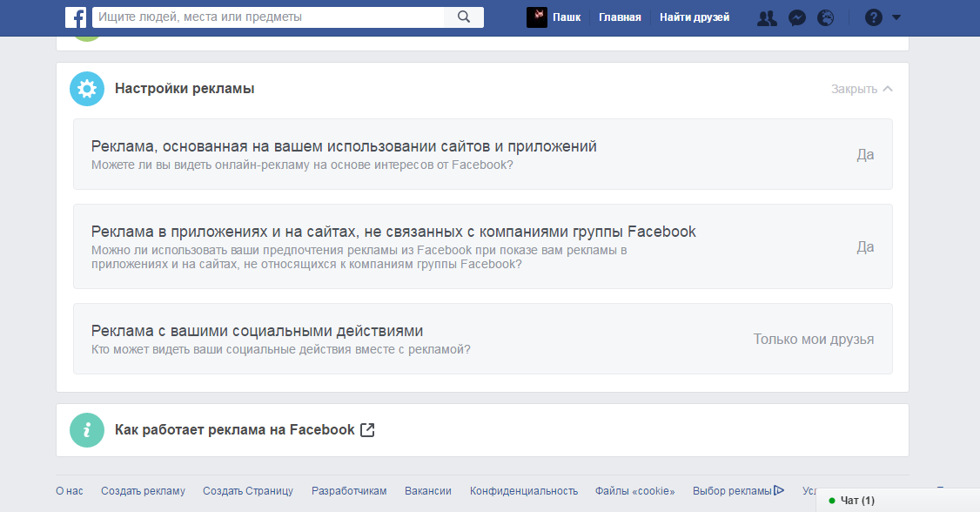980x512 pixels.
Task: Open the Чат (1) chat tab
Action: [897, 500]
